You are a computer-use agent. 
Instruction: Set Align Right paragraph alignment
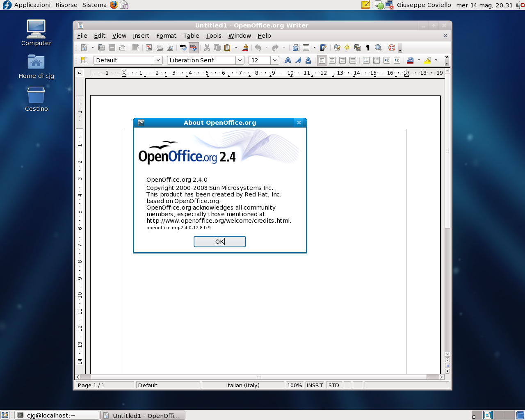tap(342, 60)
